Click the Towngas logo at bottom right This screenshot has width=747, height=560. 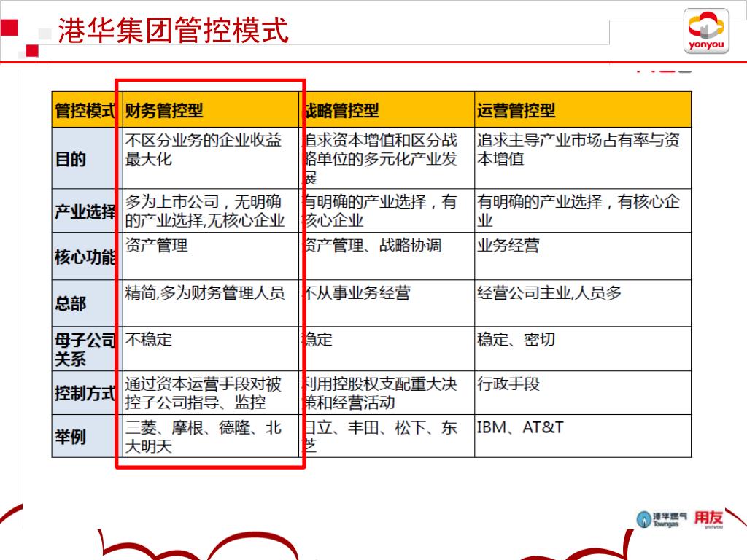(661, 519)
